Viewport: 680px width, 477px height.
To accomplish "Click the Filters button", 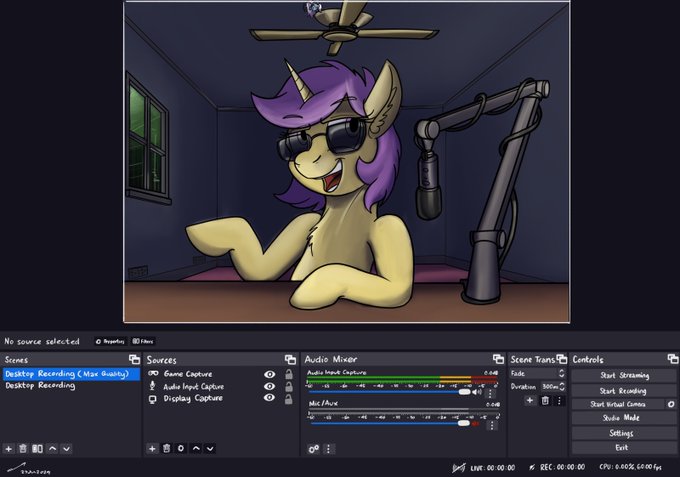I will [x=143, y=341].
